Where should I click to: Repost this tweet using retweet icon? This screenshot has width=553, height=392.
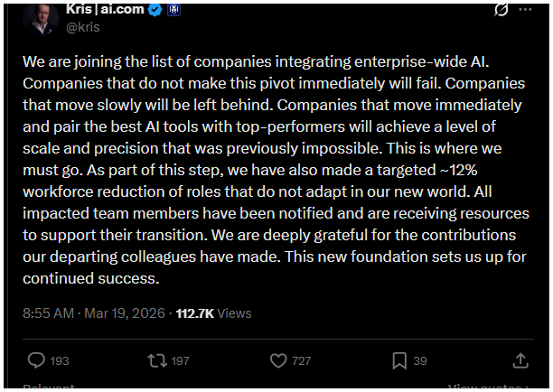coord(157,360)
